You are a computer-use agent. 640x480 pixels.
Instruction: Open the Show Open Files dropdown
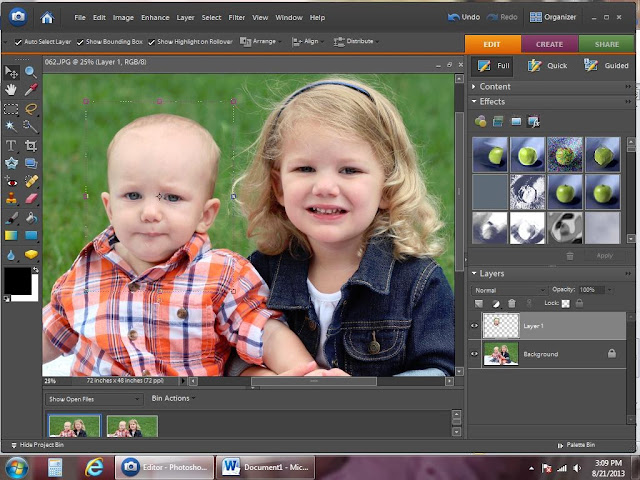point(95,399)
